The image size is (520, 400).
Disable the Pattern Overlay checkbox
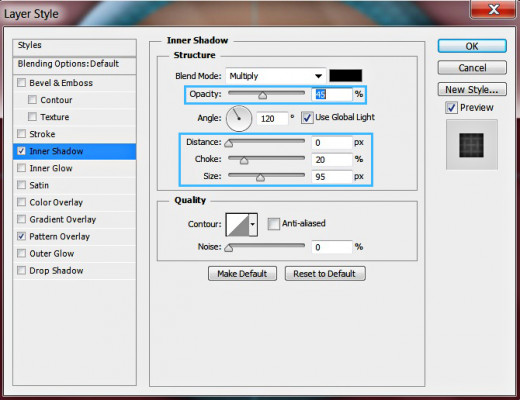point(21,236)
